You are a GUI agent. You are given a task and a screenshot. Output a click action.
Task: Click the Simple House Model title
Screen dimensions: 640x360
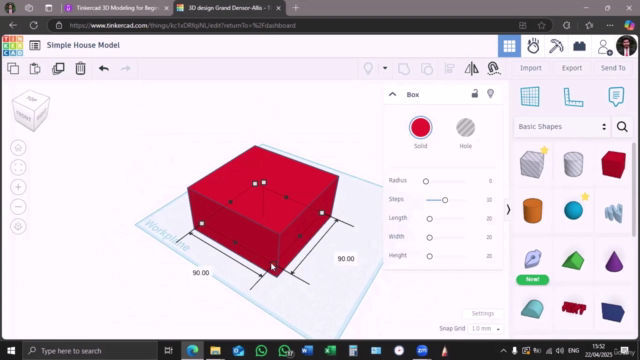pos(83,45)
